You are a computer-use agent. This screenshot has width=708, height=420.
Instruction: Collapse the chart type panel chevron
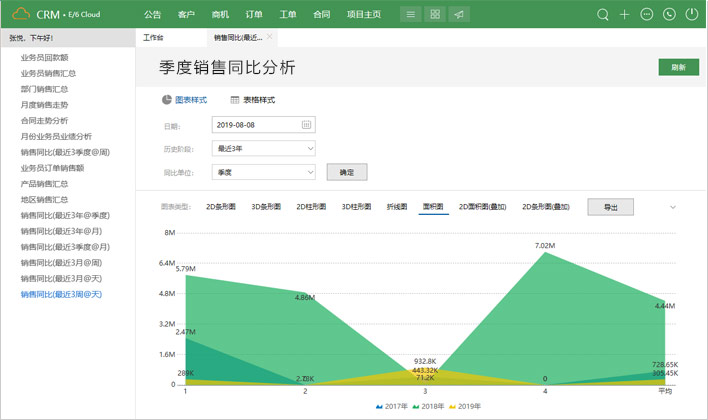coord(673,207)
